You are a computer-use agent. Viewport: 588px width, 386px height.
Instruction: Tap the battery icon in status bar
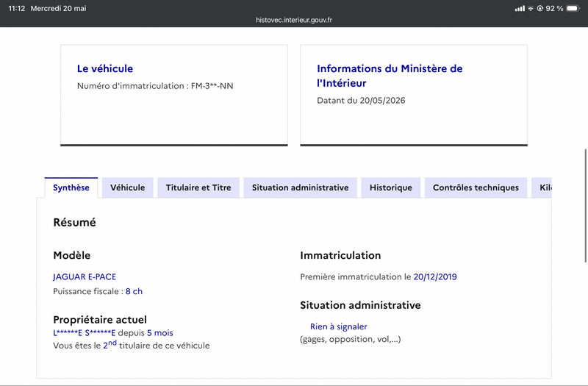coord(573,8)
